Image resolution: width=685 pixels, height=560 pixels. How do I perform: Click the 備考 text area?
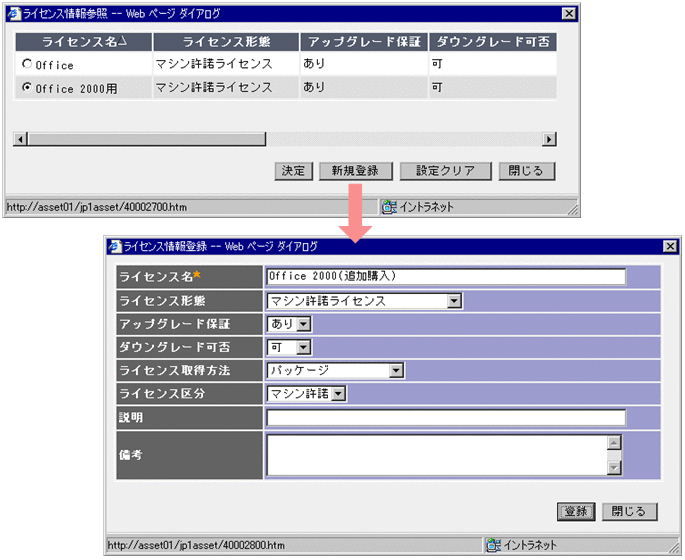[x=437, y=455]
